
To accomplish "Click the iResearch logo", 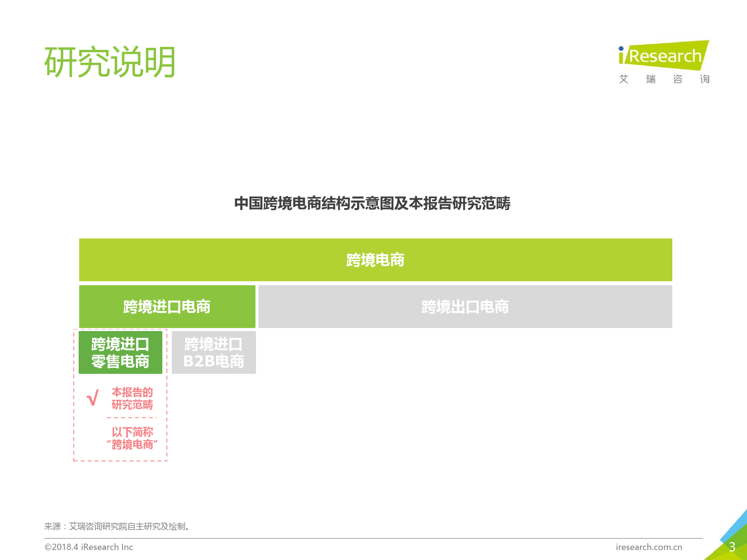I will click(663, 55).
